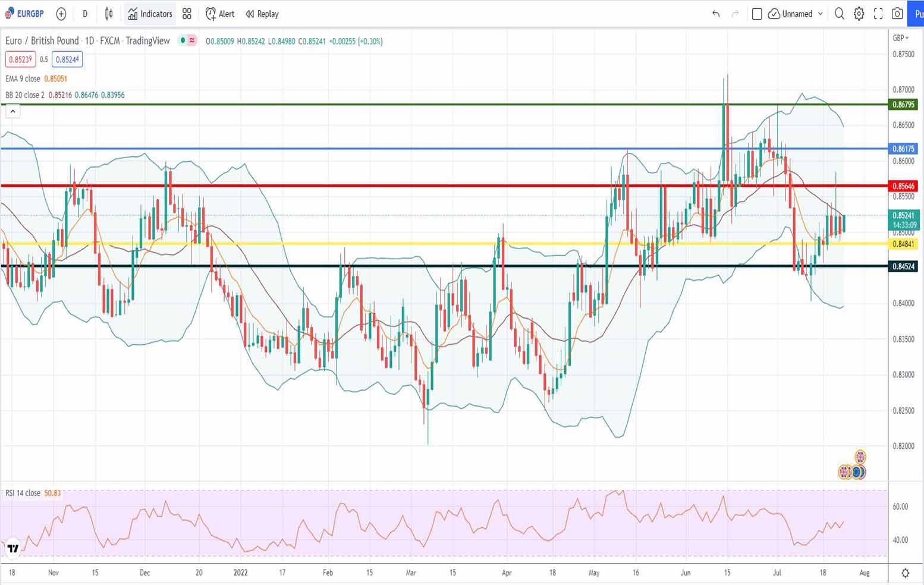
Task: Open the layout setup square icon
Action: coord(757,14)
